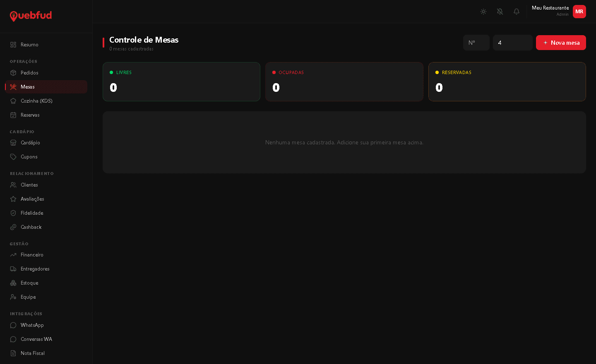The width and height of the screenshot is (596, 364).
Task: Click the Equipe user-settings icon
Action: coord(13,297)
